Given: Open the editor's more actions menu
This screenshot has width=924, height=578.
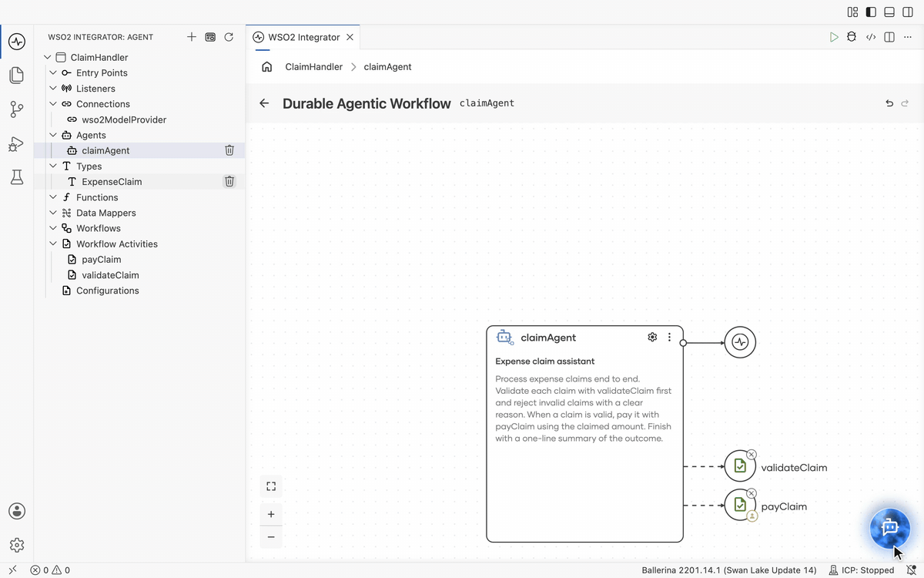Looking at the screenshot, I should 908,37.
